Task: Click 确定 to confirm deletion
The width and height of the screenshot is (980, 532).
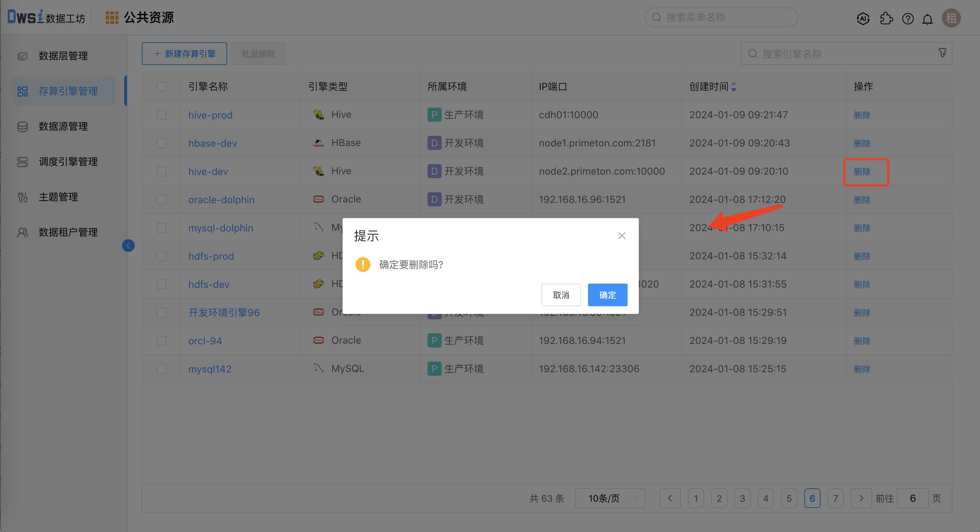Action: click(x=607, y=295)
